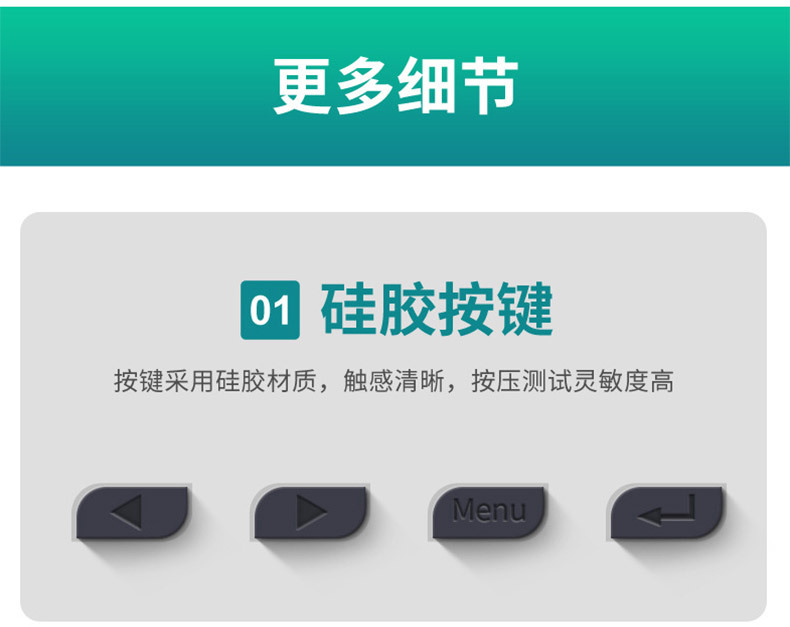The height and width of the screenshot is (627, 790).
Task: Click the 硅胶 characters in teal heading
Action: pos(378,309)
